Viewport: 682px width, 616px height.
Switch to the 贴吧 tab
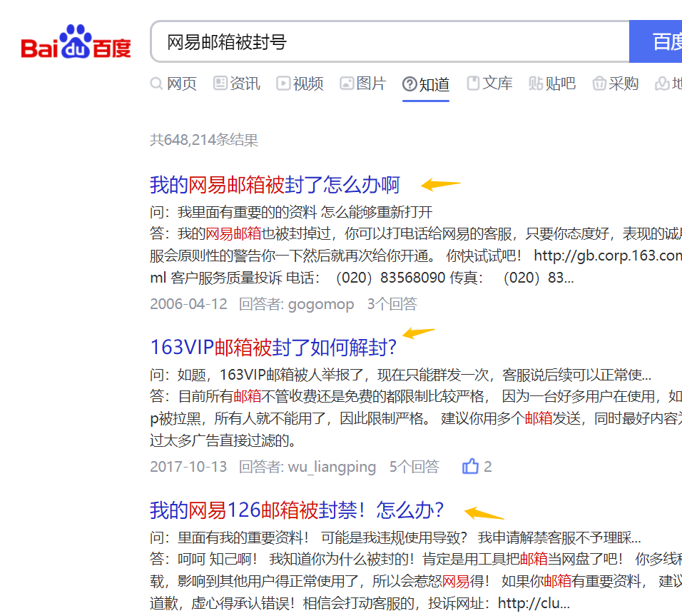552,83
